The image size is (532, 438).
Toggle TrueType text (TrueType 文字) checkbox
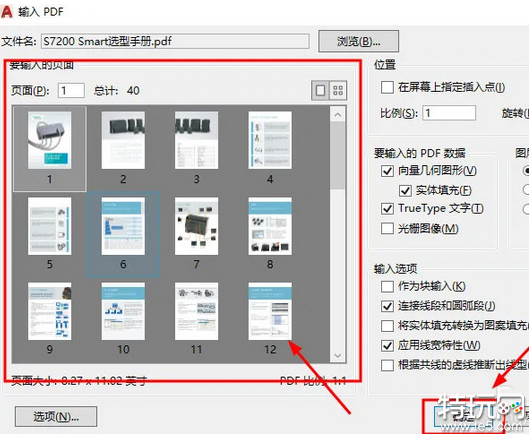pyautogui.click(x=387, y=208)
